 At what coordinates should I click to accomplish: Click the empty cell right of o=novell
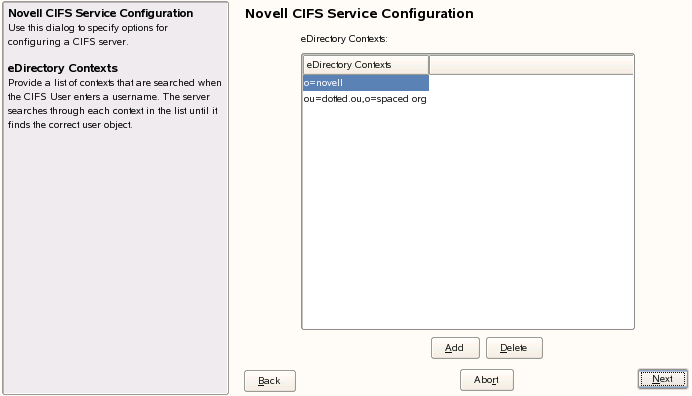point(531,83)
